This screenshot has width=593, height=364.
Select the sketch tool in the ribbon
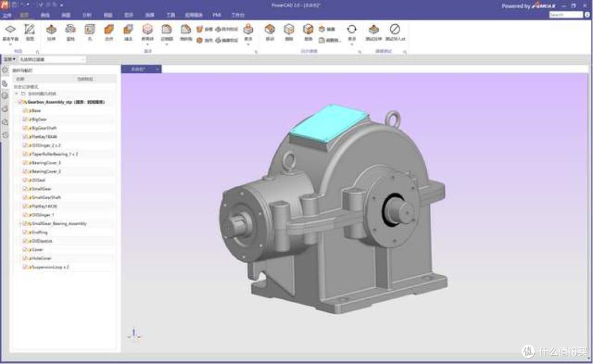point(30,30)
